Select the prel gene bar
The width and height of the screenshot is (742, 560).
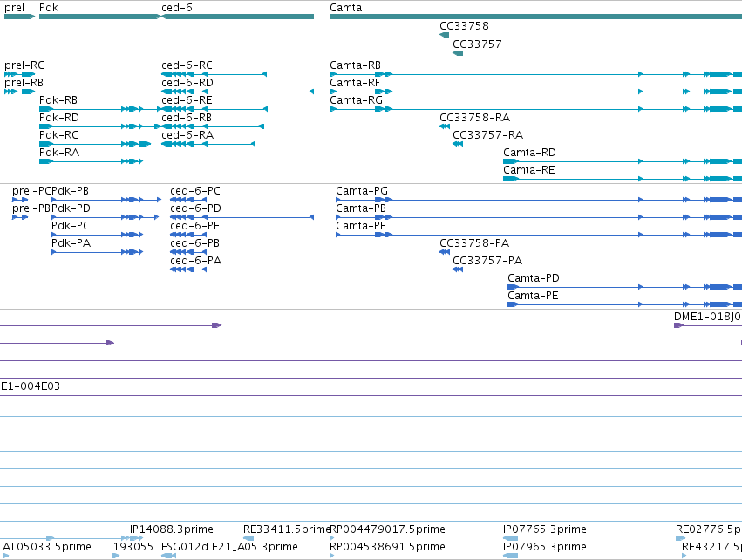point(19,17)
